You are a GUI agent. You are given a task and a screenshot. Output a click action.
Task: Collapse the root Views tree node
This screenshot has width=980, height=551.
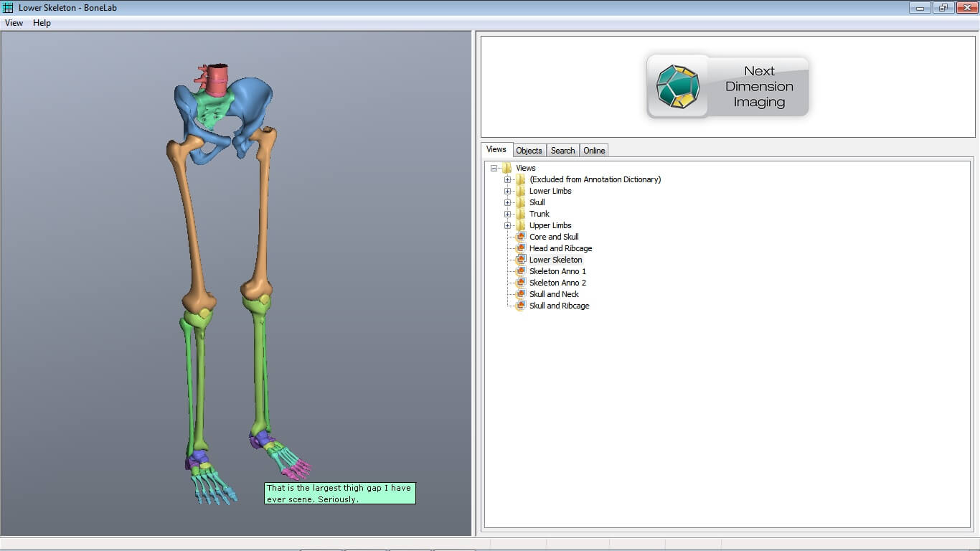pos(494,168)
